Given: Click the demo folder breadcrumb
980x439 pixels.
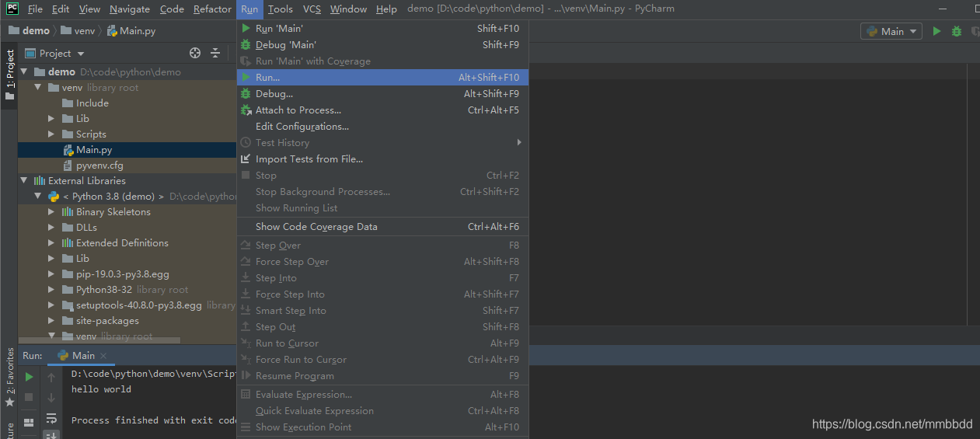Looking at the screenshot, I should pyautogui.click(x=29, y=31).
